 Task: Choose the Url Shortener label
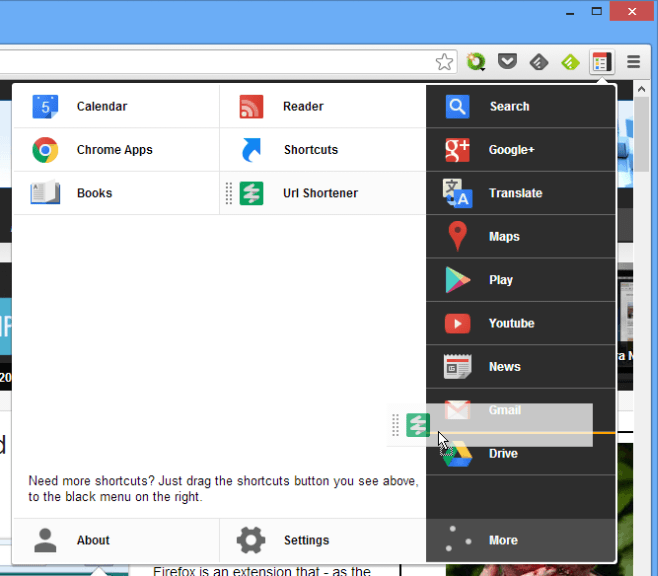(320, 193)
